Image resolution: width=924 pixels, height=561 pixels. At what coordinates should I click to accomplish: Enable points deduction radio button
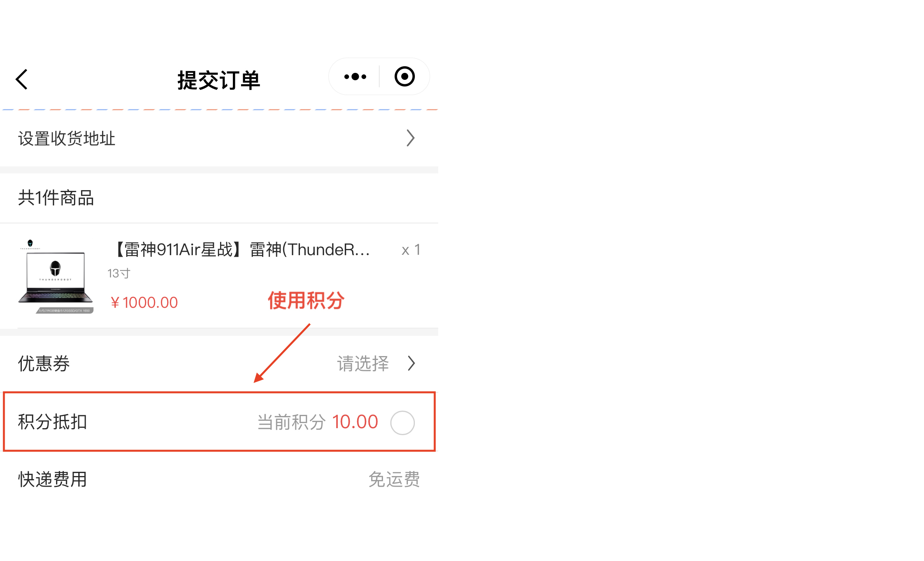point(402,423)
